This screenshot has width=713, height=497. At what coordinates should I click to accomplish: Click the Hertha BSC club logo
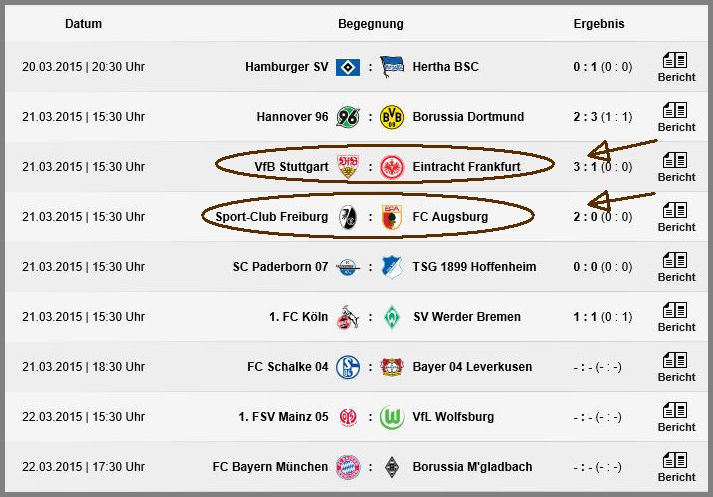click(x=392, y=67)
